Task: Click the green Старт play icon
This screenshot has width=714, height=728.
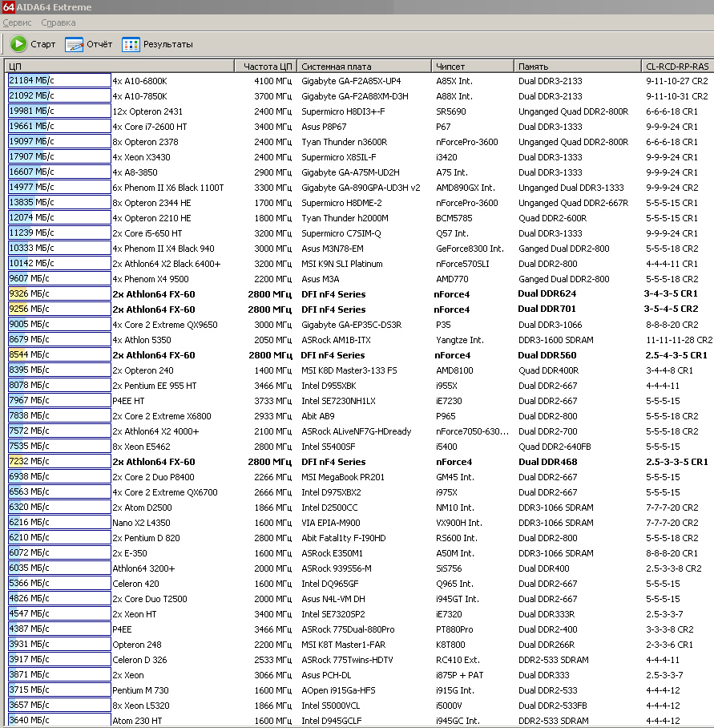Action: [18, 44]
